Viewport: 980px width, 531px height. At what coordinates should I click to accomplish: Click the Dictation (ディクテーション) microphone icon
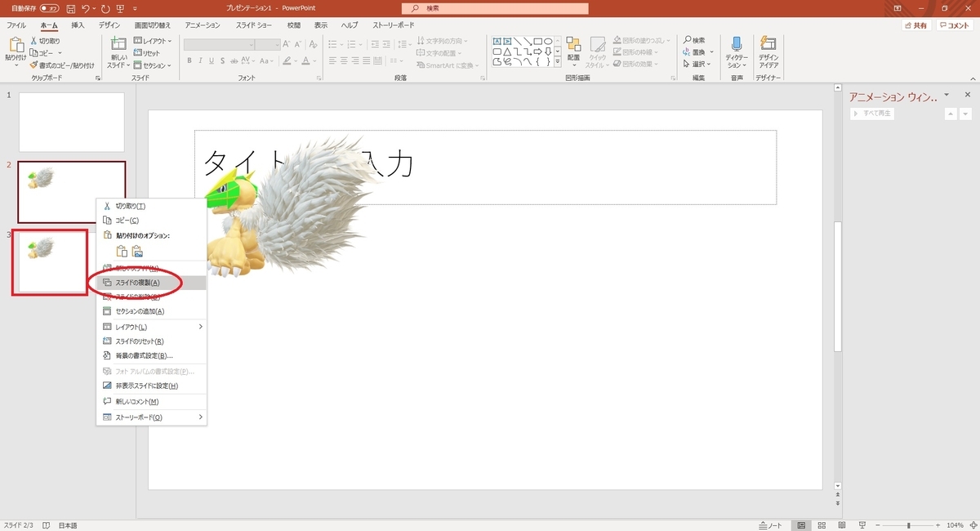click(737, 45)
